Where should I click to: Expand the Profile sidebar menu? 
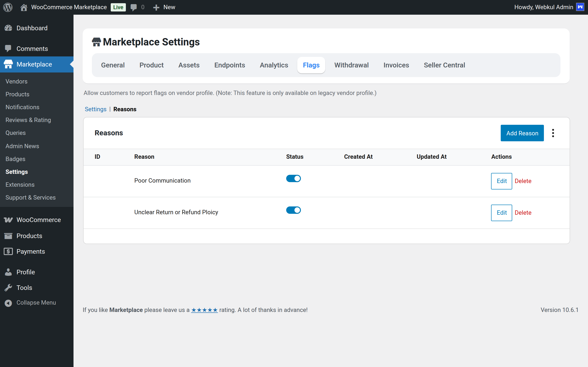(x=25, y=272)
